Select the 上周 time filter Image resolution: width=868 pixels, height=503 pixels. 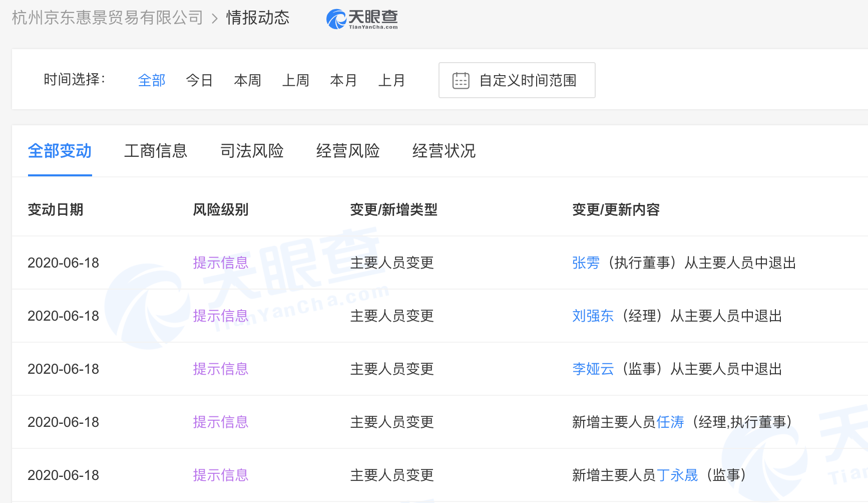(295, 80)
